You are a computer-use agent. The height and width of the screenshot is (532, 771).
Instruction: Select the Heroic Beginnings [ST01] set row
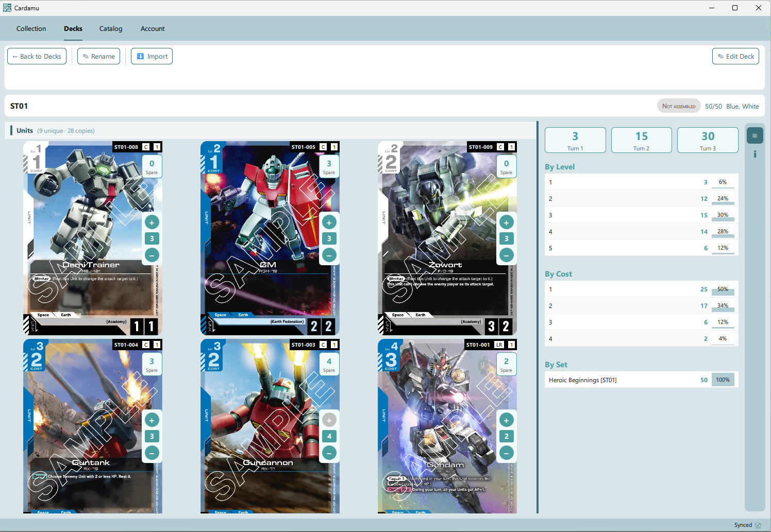[642, 380]
